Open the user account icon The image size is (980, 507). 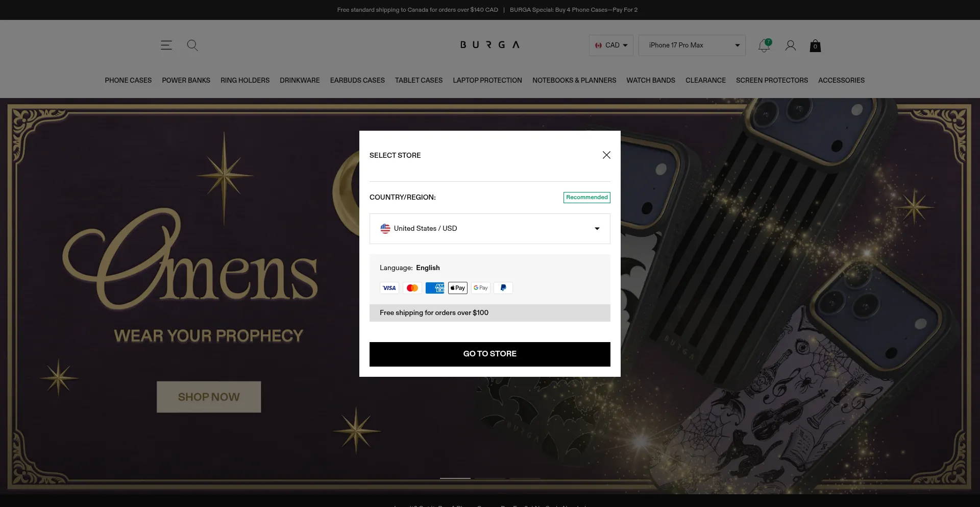[x=791, y=45]
